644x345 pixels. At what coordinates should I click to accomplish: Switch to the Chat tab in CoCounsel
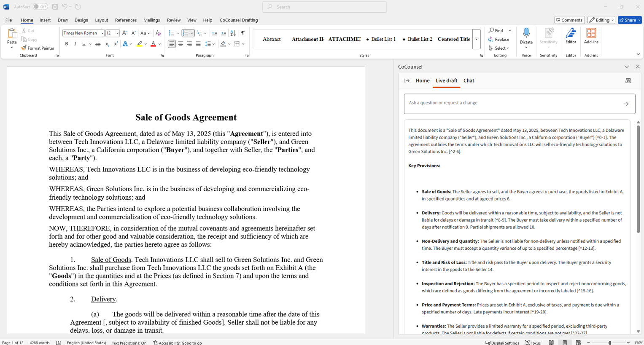(469, 81)
